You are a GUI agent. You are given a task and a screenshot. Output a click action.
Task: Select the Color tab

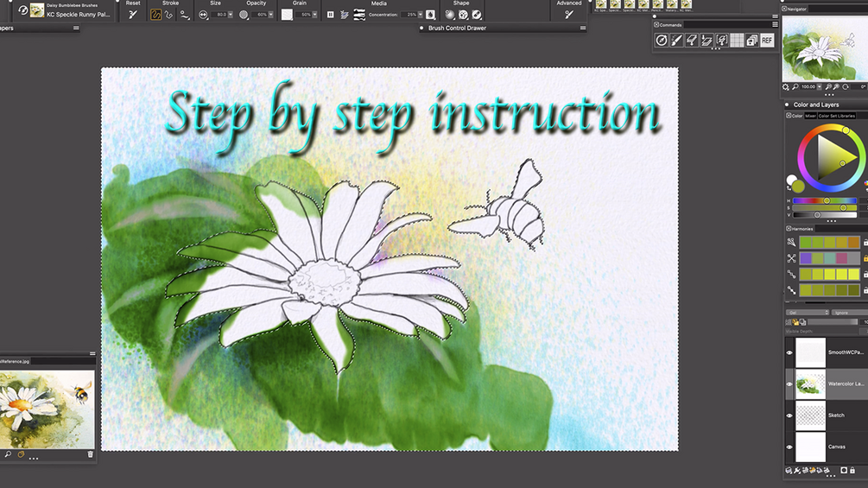(x=795, y=116)
